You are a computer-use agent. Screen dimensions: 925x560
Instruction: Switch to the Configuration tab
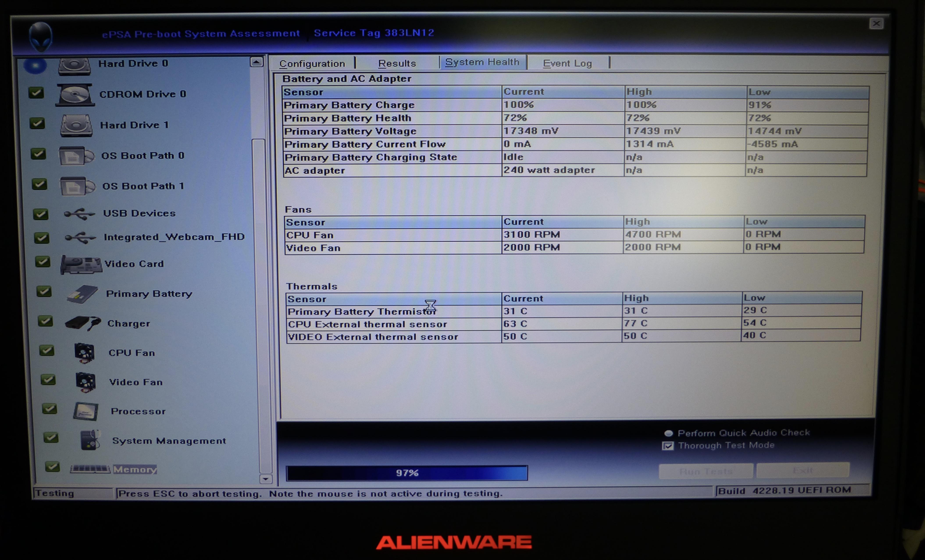tap(312, 64)
